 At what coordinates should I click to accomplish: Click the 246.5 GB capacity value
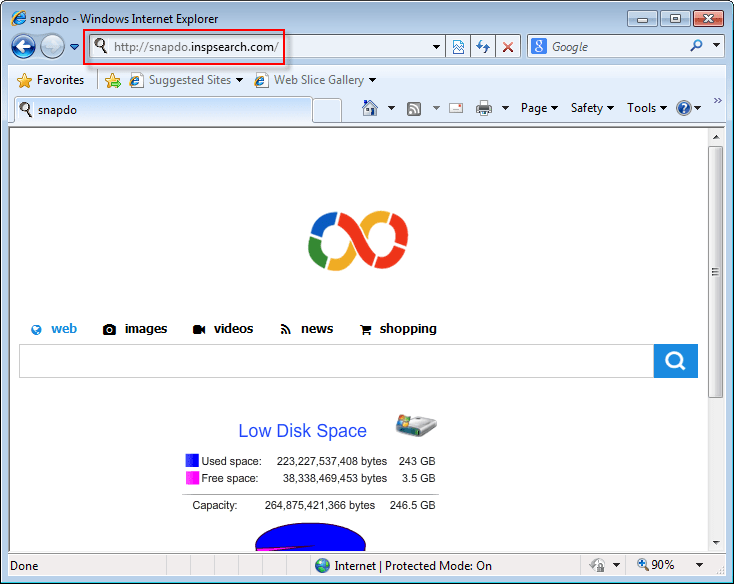tap(412, 505)
